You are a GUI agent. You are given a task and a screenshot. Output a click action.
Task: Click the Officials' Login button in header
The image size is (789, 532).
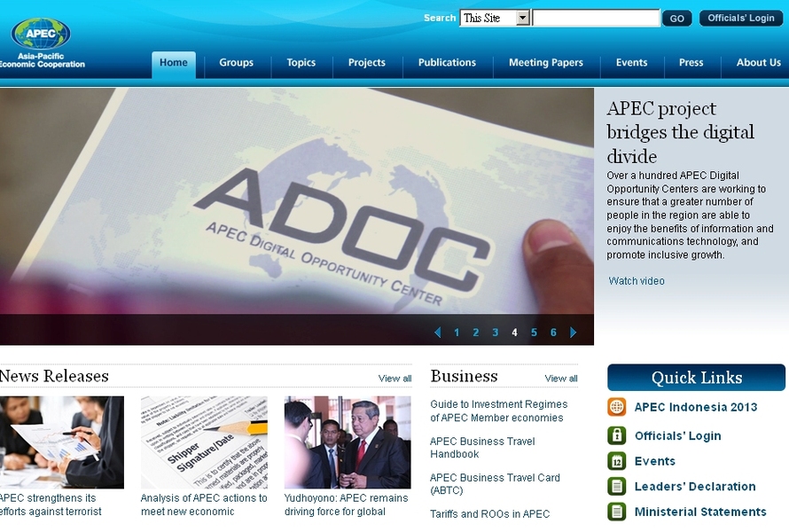point(741,18)
